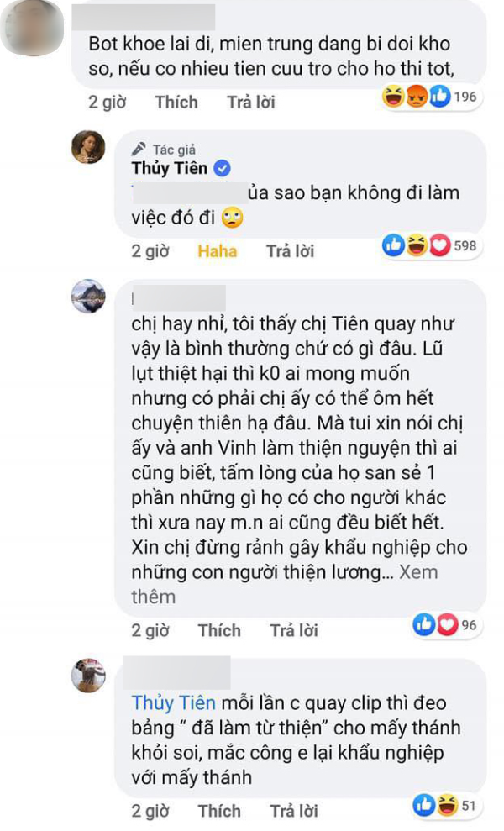Click the verified badge next to Thủy Tiên
The image size is (504, 831).
click(x=222, y=169)
